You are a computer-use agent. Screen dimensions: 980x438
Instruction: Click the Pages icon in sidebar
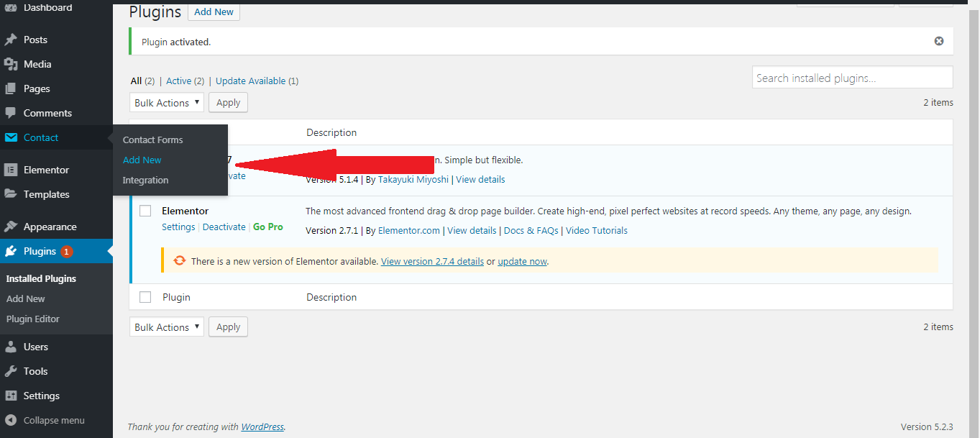(11, 88)
